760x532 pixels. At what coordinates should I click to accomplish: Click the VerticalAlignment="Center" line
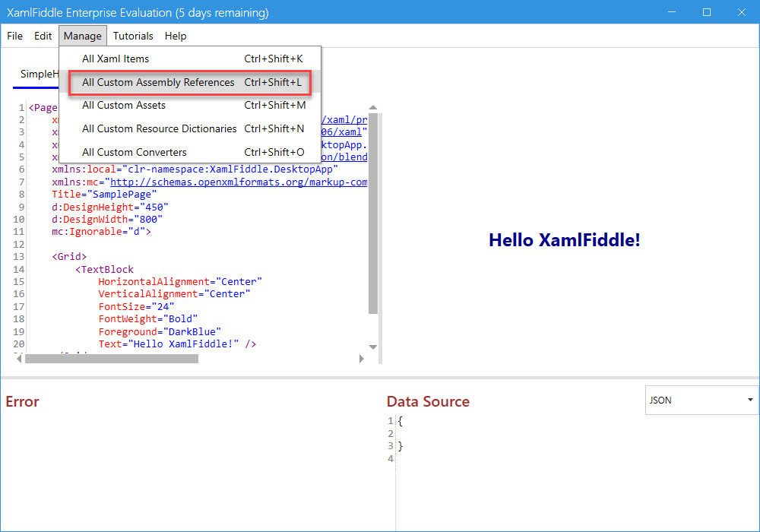point(174,293)
